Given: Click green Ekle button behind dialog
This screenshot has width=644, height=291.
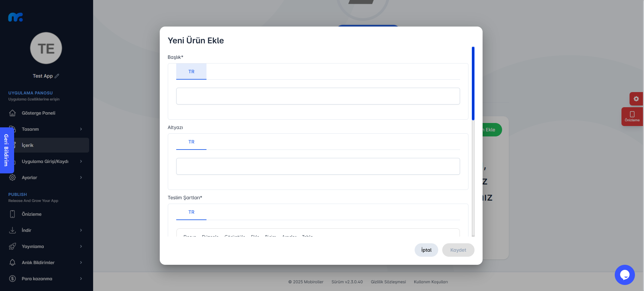Looking at the screenshot, I should coord(492,130).
